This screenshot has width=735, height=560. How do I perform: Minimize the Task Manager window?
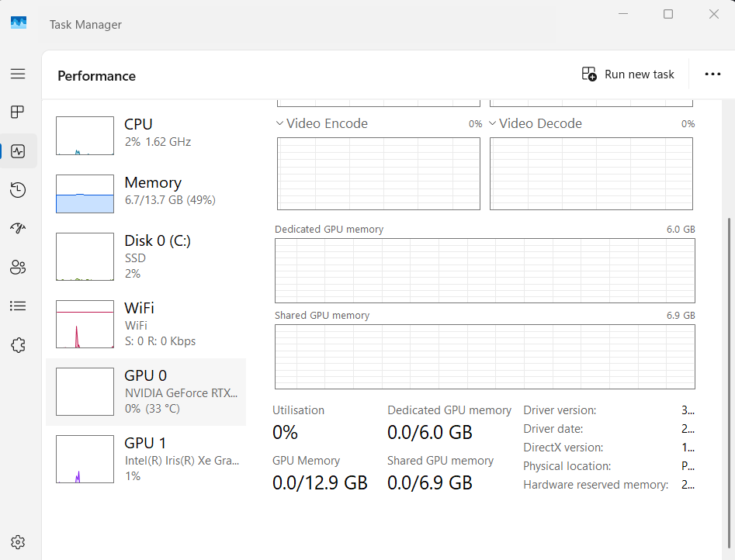pos(623,14)
